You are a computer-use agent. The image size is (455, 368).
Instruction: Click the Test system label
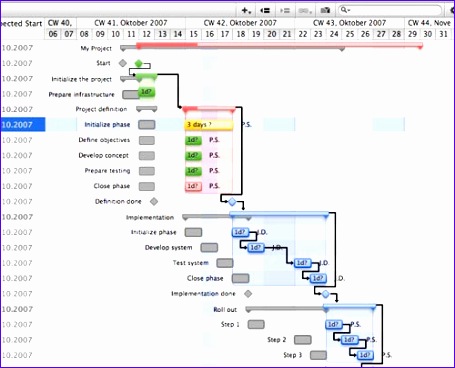191,263
